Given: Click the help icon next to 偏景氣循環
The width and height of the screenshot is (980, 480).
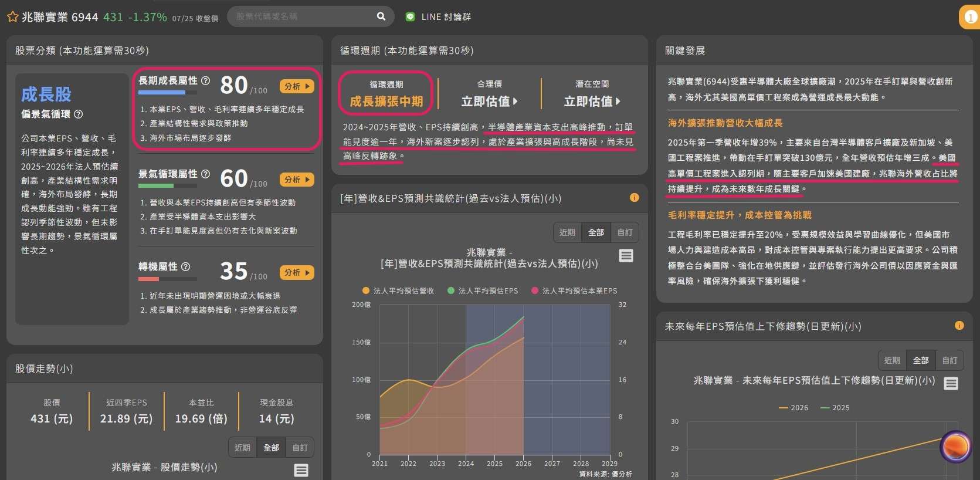Looking at the screenshot, I should pos(79,114).
